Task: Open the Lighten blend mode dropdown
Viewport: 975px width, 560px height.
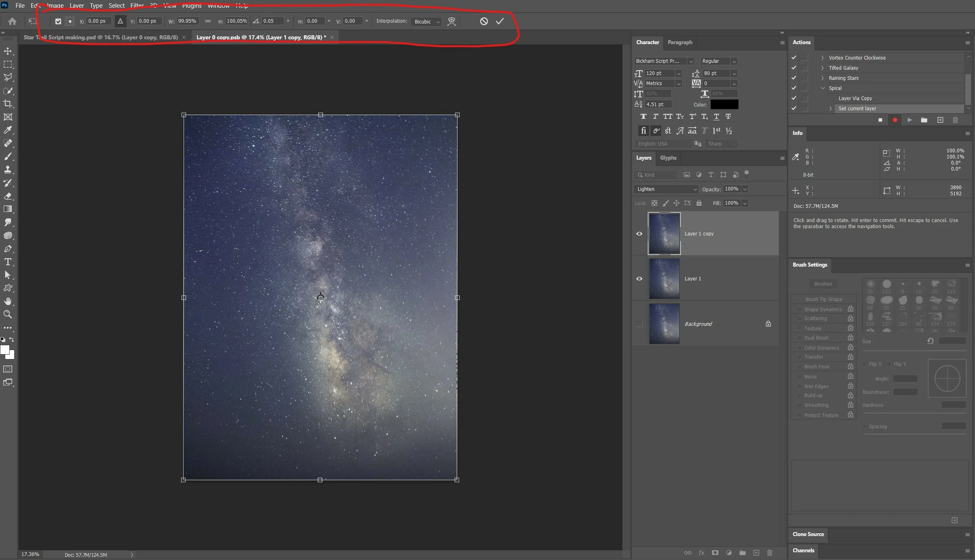Action: [666, 189]
